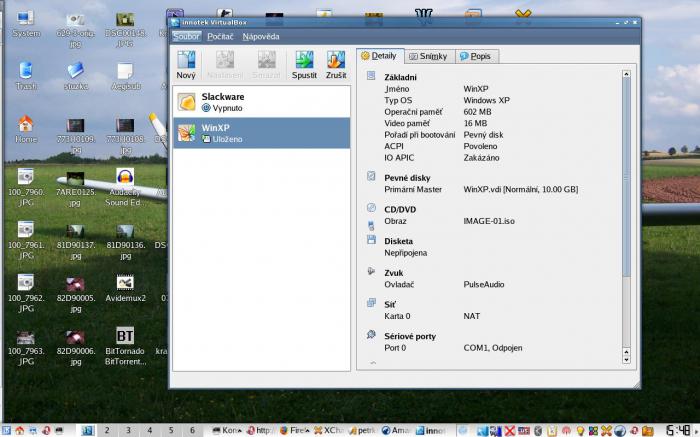Select the Aegisub desktop icon

(x=125, y=76)
